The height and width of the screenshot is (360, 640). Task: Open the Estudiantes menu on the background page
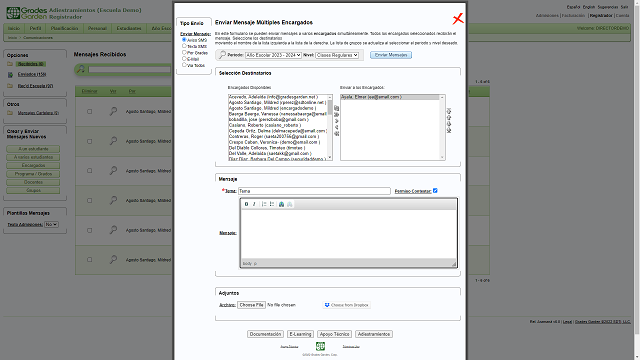(x=129, y=28)
